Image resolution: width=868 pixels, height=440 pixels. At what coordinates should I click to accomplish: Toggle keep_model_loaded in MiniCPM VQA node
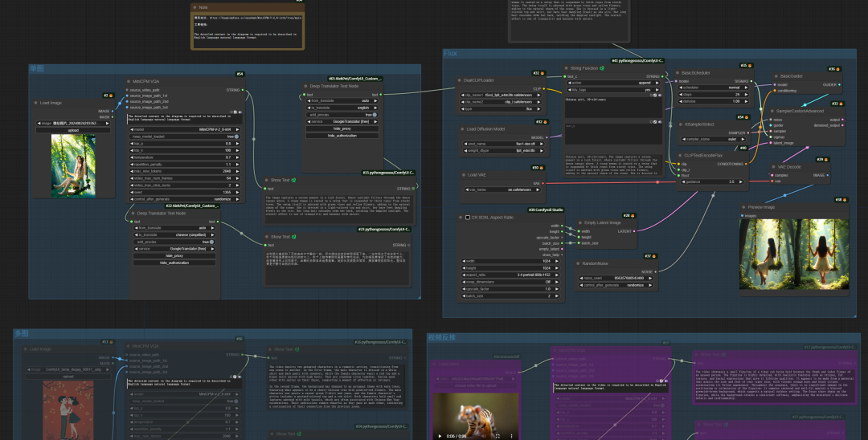point(184,136)
